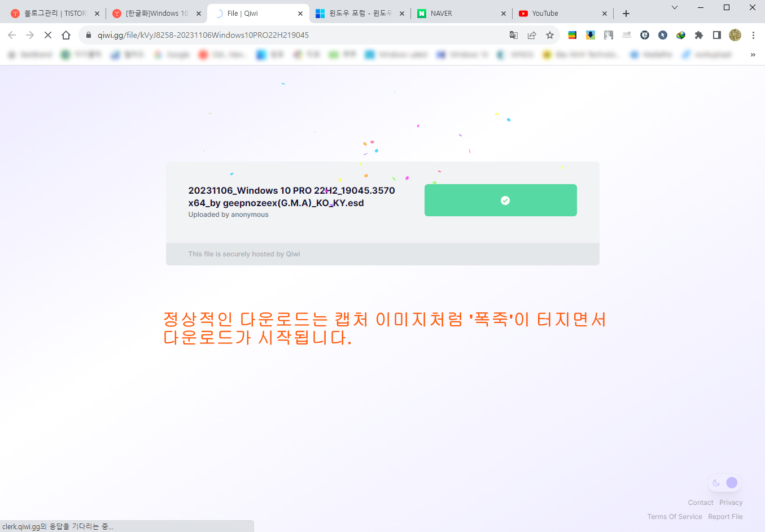
Task: Show hidden bookmarks overflow chevron
Action: click(753, 55)
